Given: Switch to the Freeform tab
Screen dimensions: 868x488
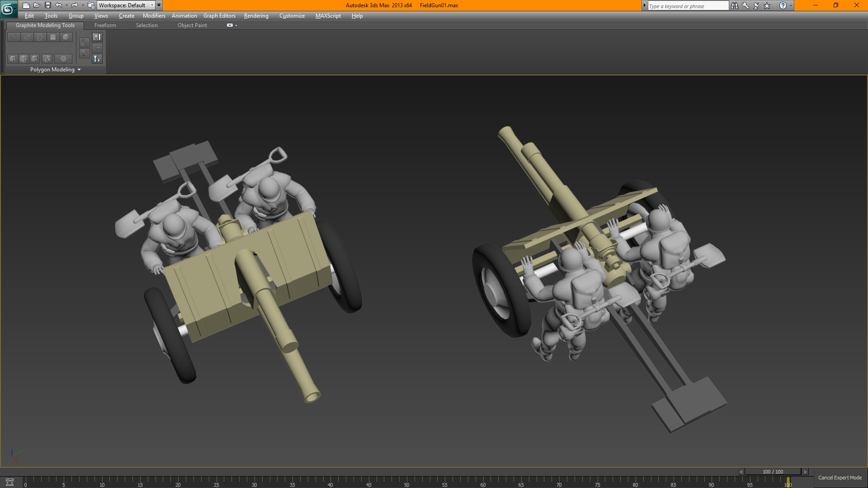Looking at the screenshot, I should 105,25.
